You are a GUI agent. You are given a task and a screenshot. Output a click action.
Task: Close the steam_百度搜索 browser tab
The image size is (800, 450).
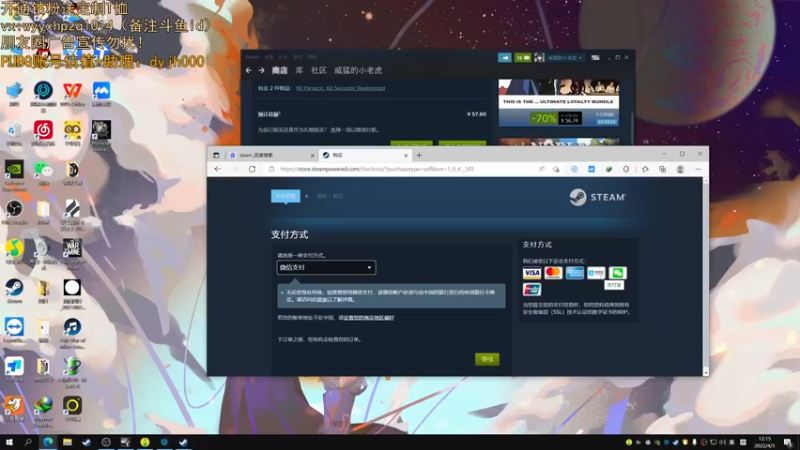click(x=312, y=155)
